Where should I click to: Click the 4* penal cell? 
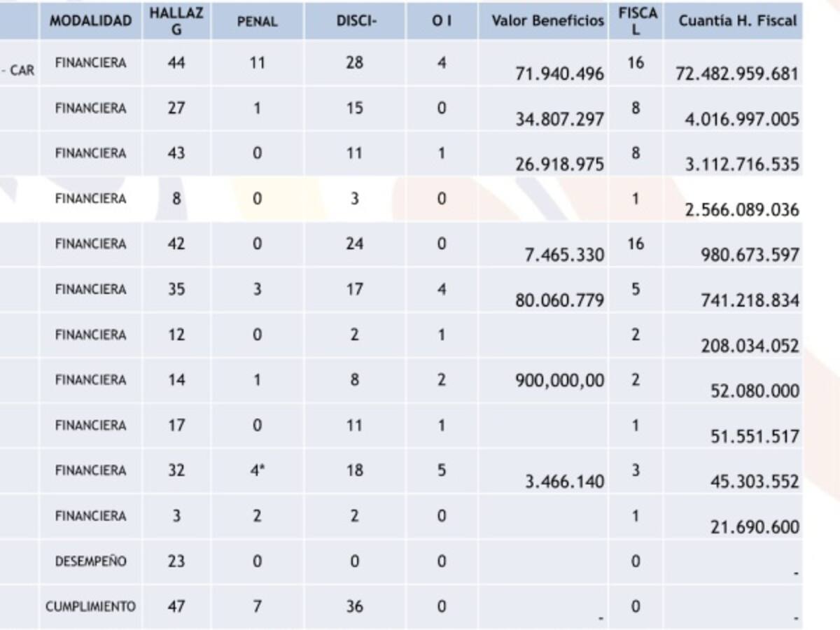point(257,471)
